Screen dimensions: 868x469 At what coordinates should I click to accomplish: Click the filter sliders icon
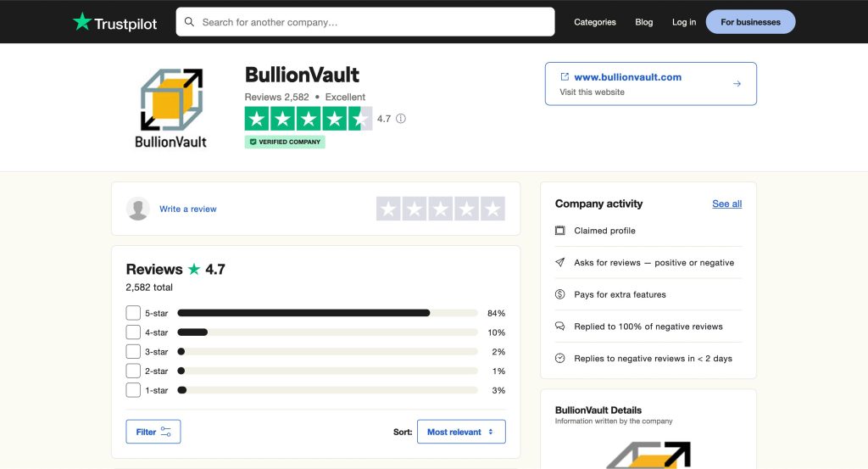coord(165,432)
